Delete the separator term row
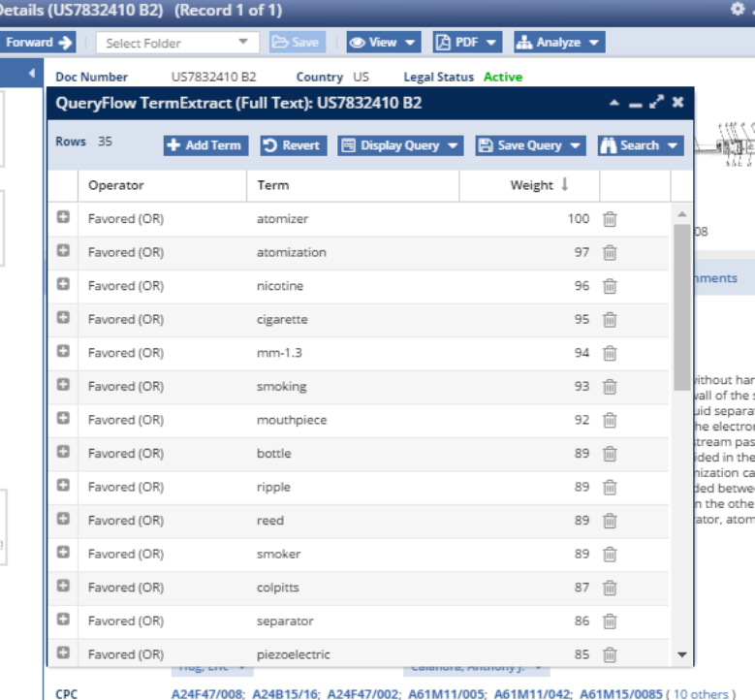This screenshot has width=755, height=700. pyautogui.click(x=610, y=621)
